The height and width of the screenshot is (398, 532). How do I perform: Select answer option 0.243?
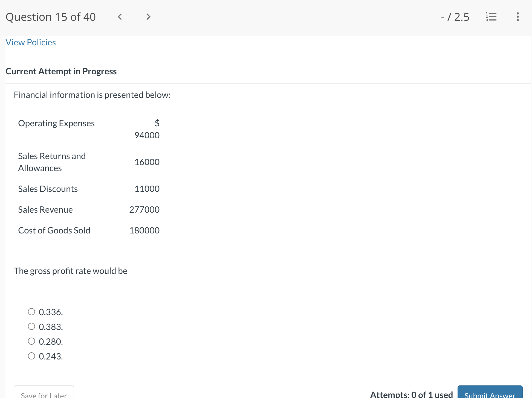pos(31,356)
